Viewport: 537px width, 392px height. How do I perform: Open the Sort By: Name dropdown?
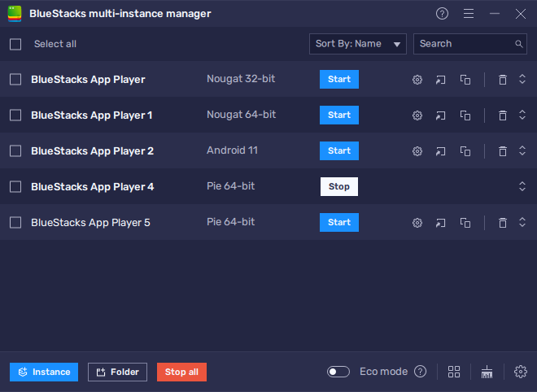[x=358, y=44]
